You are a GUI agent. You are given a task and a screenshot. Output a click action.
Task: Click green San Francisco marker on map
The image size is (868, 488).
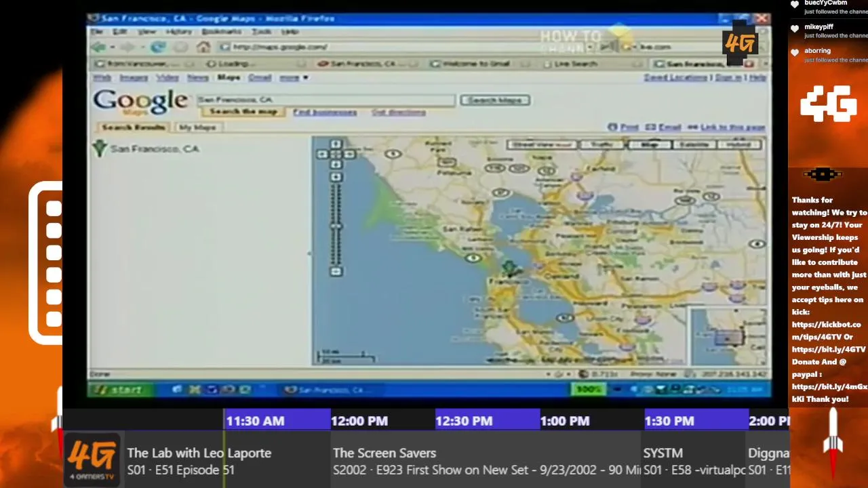(509, 268)
